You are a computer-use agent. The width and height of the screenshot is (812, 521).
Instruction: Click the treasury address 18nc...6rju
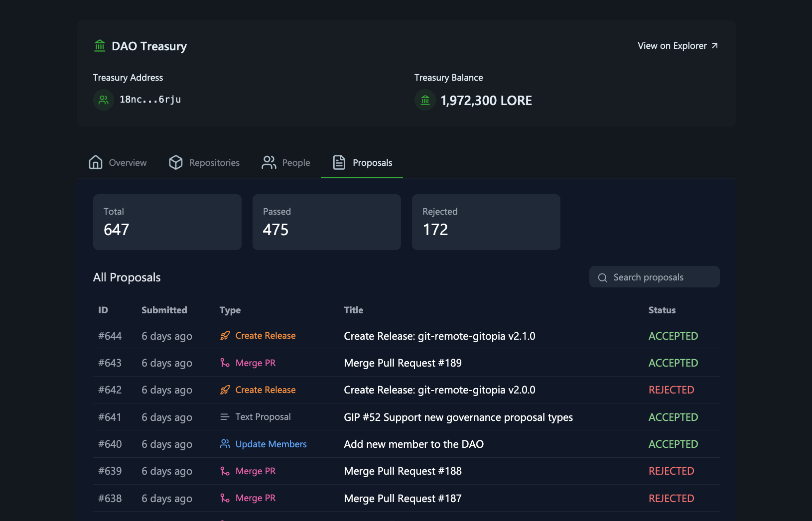pyautogui.click(x=149, y=100)
